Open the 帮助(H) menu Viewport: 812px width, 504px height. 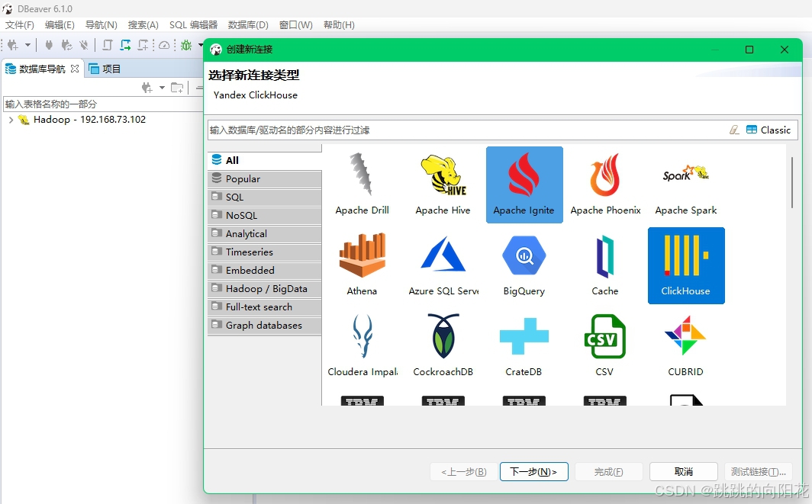point(339,25)
